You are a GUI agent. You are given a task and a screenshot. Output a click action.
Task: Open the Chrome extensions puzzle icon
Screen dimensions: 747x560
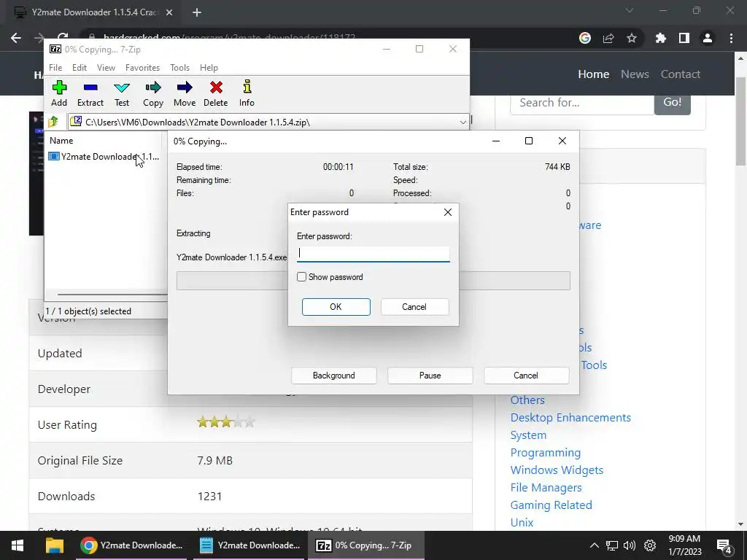660,38
